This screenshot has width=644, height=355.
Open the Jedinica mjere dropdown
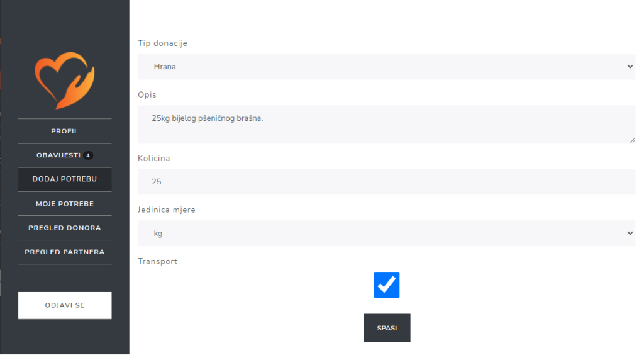386,233
